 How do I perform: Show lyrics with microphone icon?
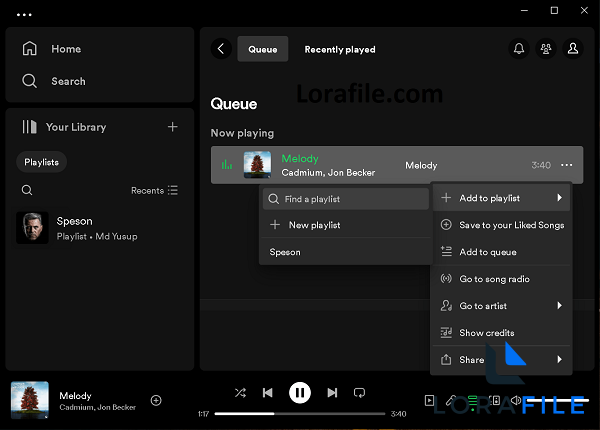coord(451,401)
